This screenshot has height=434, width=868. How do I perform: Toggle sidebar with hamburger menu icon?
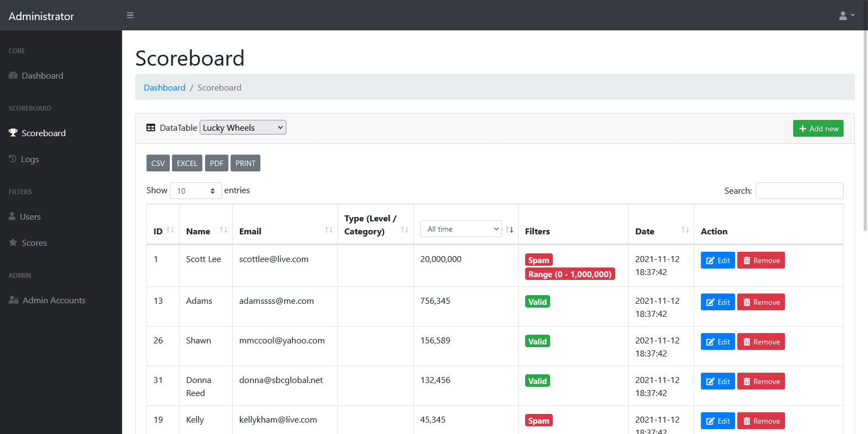point(130,15)
